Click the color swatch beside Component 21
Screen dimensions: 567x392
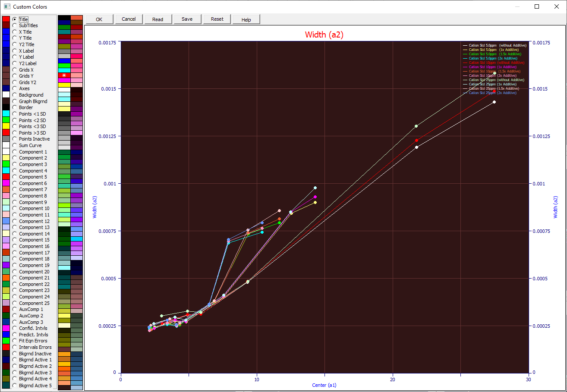point(6,278)
